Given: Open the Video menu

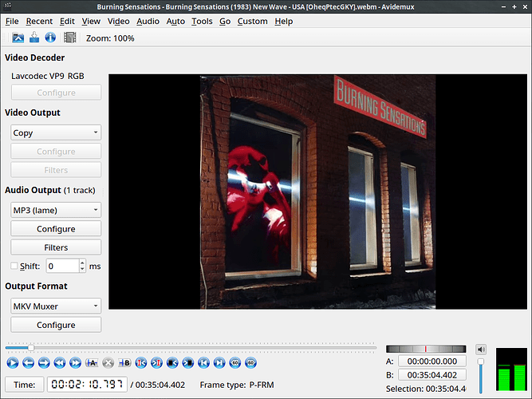Looking at the screenshot, I should [x=118, y=21].
